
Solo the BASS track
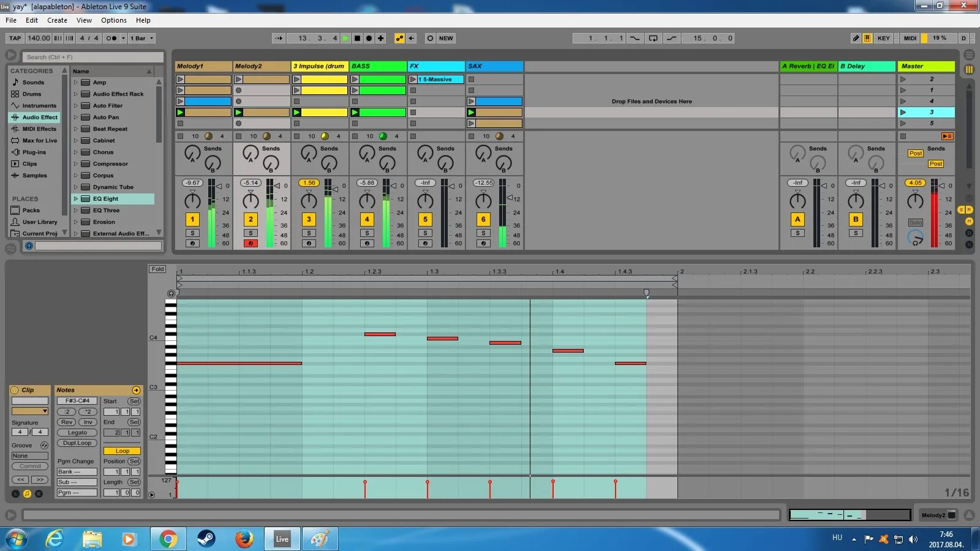click(367, 233)
